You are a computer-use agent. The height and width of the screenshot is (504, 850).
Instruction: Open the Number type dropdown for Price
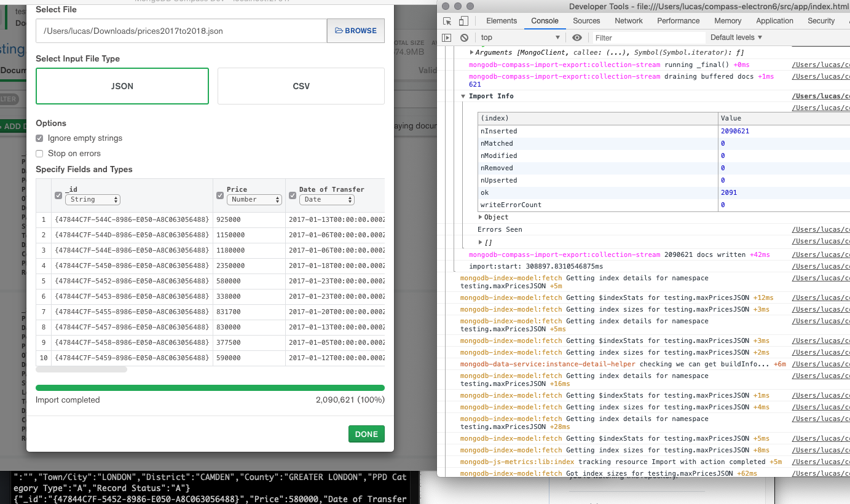point(254,200)
